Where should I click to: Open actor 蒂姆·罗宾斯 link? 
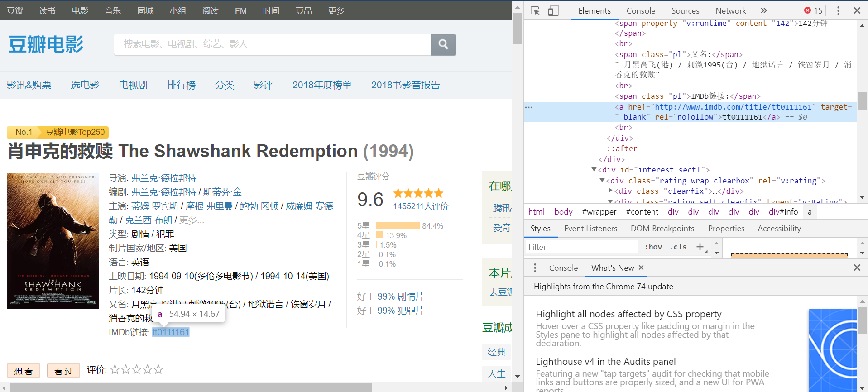pyautogui.click(x=155, y=206)
